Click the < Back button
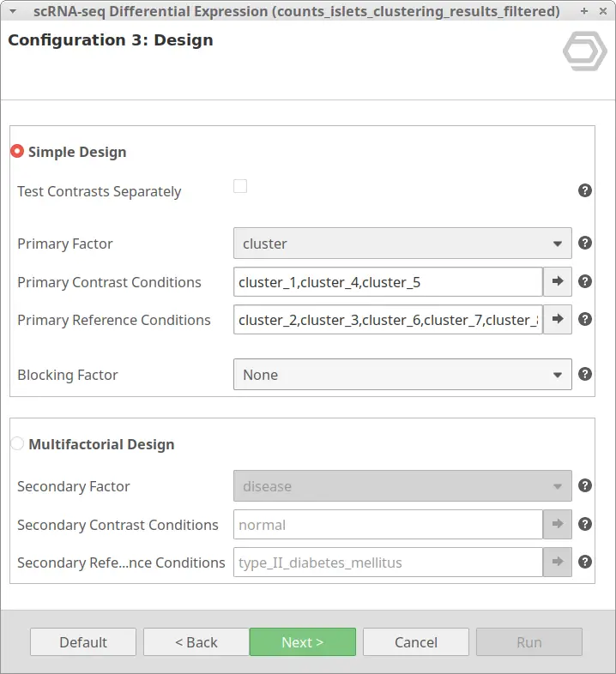616x674 pixels. [196, 641]
